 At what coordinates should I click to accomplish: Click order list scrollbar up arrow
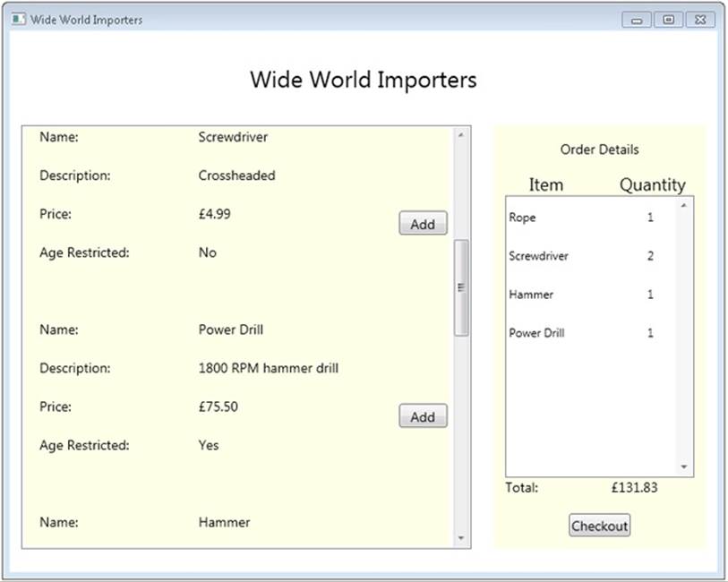point(683,205)
